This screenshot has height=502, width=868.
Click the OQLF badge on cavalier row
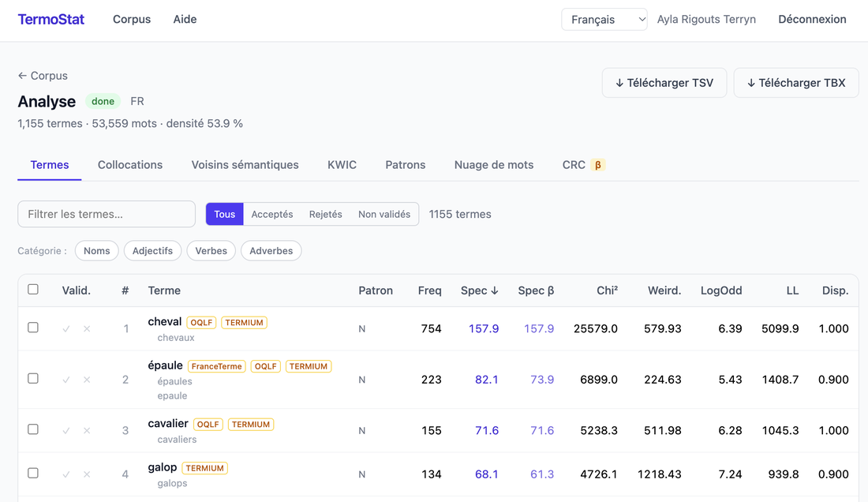pyautogui.click(x=208, y=425)
